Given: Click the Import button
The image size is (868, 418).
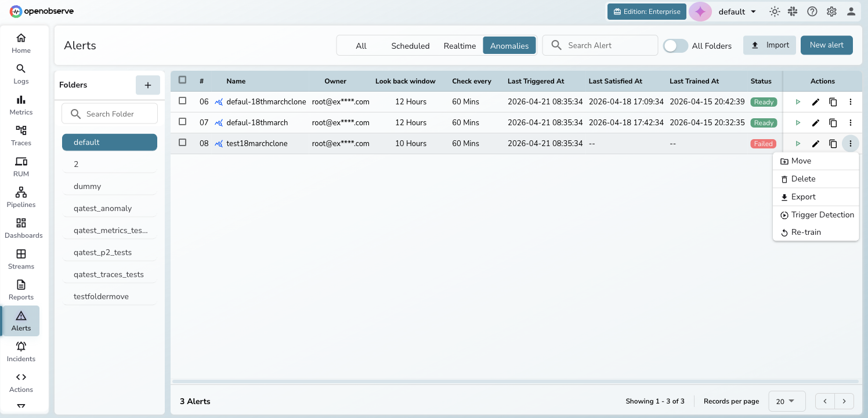Looking at the screenshot, I should pyautogui.click(x=769, y=45).
